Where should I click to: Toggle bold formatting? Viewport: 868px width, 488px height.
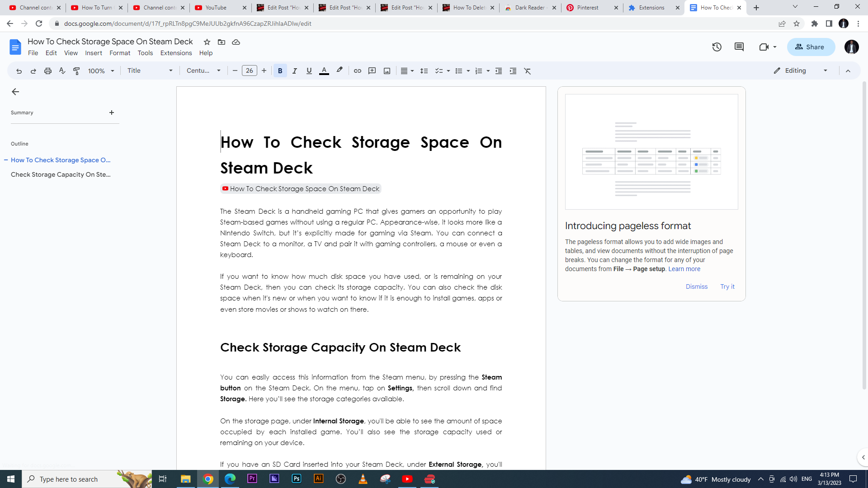(280, 71)
